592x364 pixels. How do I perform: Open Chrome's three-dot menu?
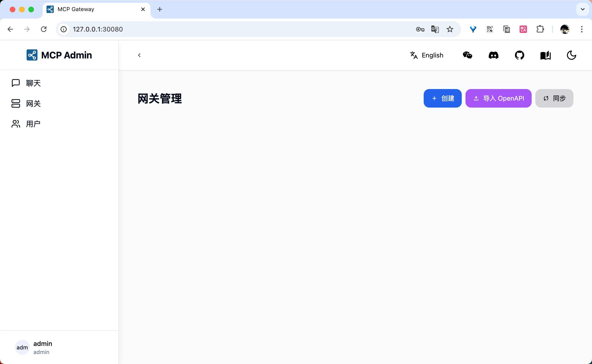[x=582, y=29]
